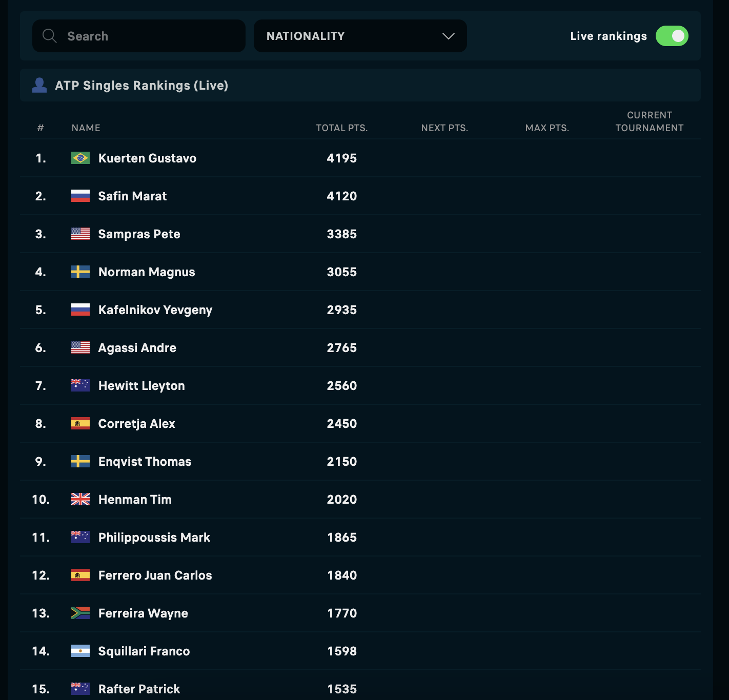Click the MAX PTS. column header
This screenshot has height=700, width=729.
[547, 128]
